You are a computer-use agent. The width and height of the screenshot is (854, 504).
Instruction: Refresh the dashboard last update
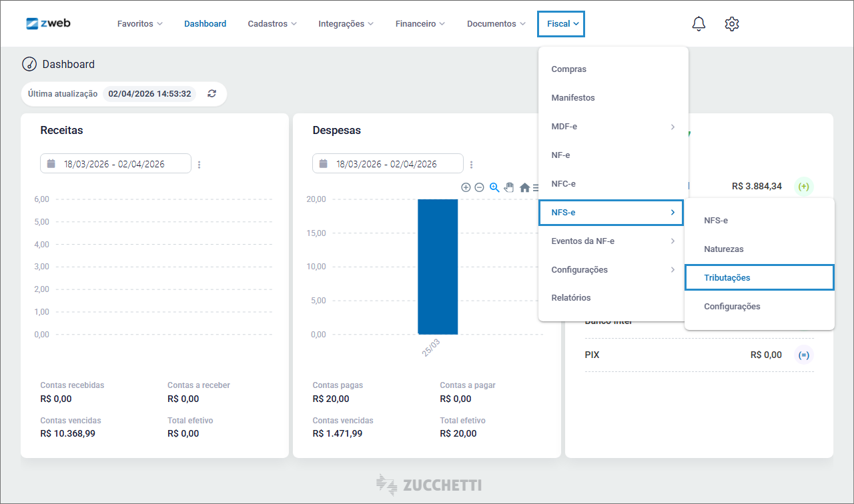point(211,94)
